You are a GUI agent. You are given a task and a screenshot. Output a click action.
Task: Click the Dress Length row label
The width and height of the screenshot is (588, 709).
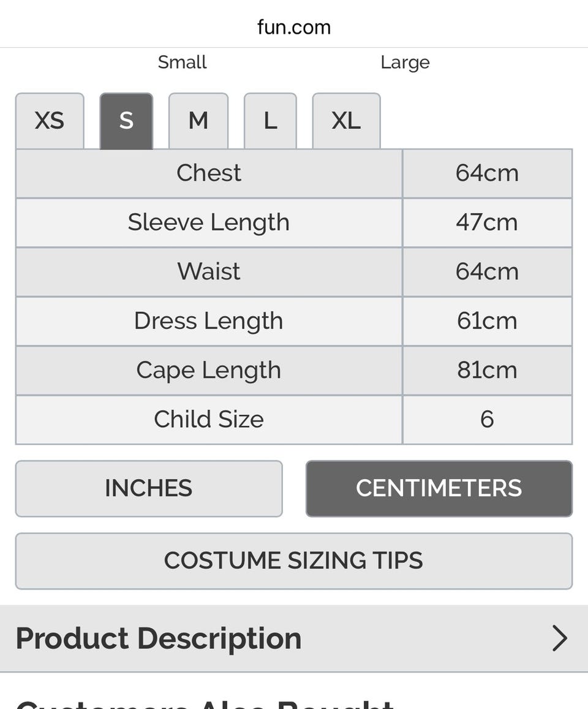(x=209, y=321)
